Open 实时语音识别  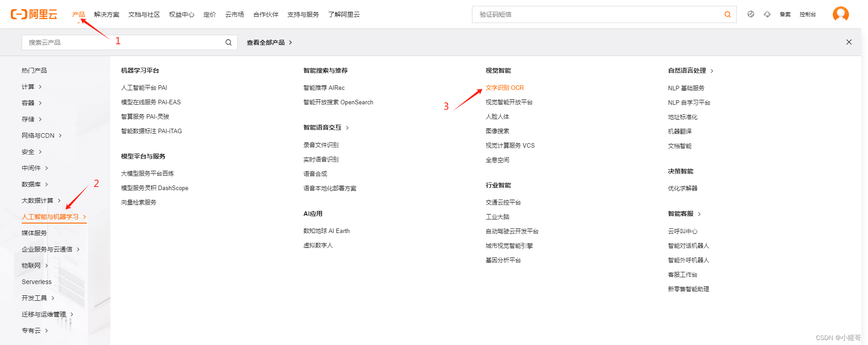tap(321, 159)
